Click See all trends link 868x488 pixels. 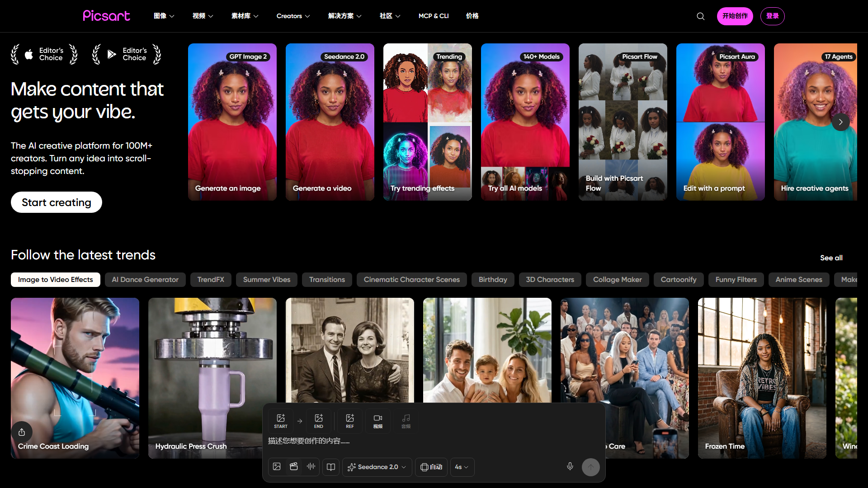click(x=831, y=258)
